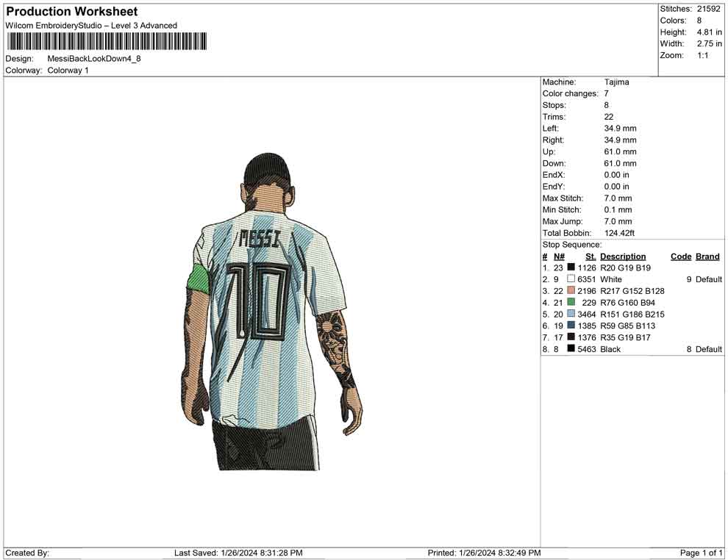This screenshot has width=728, height=560.
Task: Click the Total Bobbin value 124.42ft
Action: click(619, 233)
